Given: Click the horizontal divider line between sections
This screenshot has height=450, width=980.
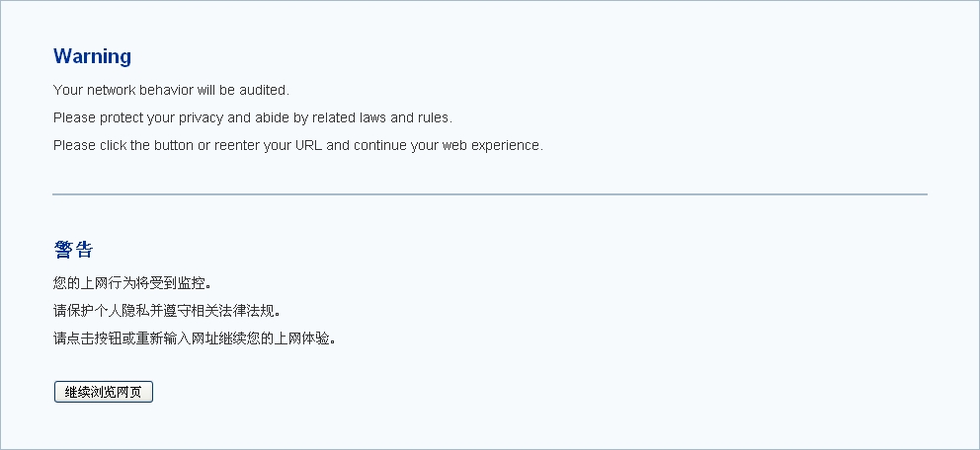Looking at the screenshot, I should (489, 194).
